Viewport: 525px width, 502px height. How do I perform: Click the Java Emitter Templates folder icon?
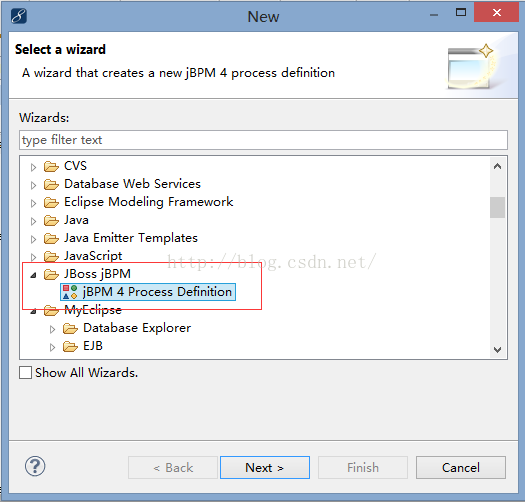point(51,238)
